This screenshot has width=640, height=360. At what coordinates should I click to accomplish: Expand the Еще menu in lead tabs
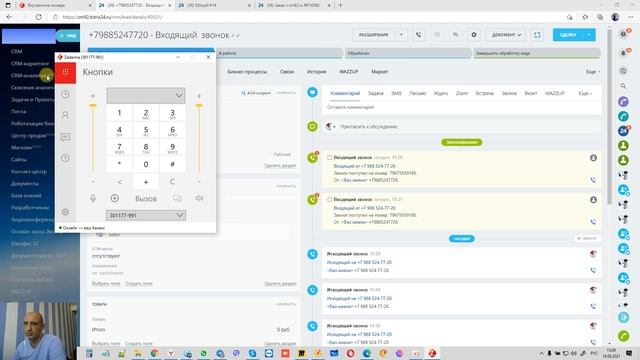click(x=593, y=72)
